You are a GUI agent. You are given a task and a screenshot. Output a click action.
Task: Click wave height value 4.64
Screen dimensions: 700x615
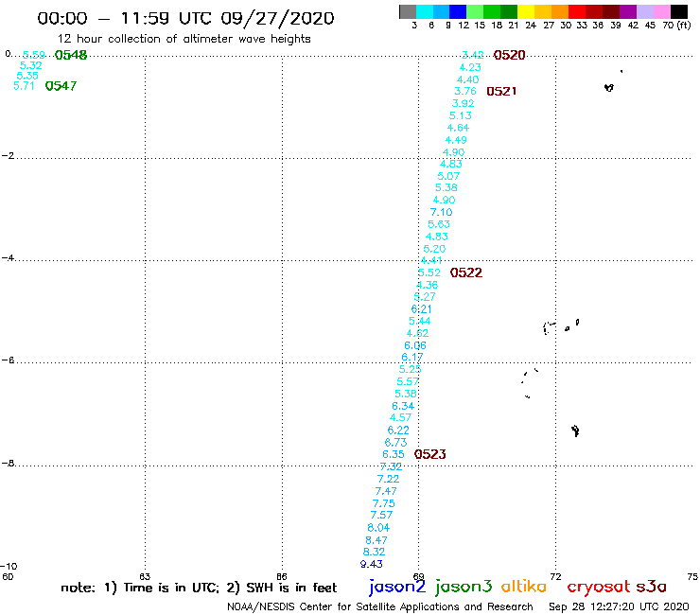pos(458,128)
